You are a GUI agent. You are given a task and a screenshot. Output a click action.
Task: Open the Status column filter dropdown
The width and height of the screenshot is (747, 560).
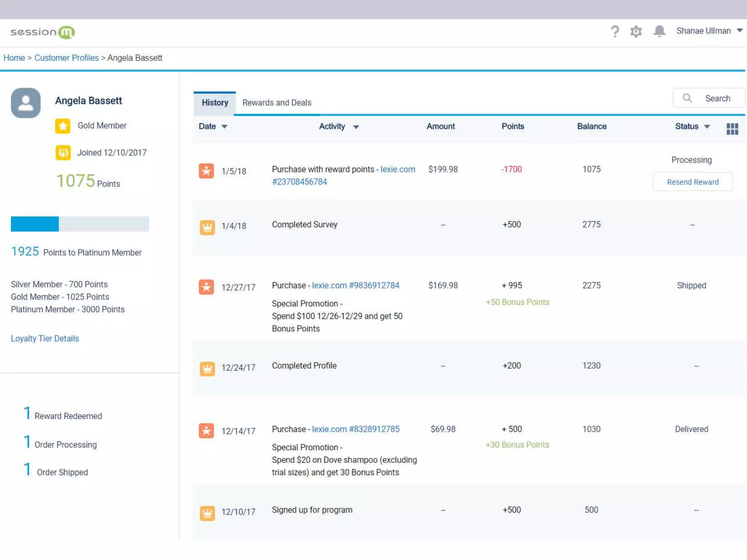[707, 127]
